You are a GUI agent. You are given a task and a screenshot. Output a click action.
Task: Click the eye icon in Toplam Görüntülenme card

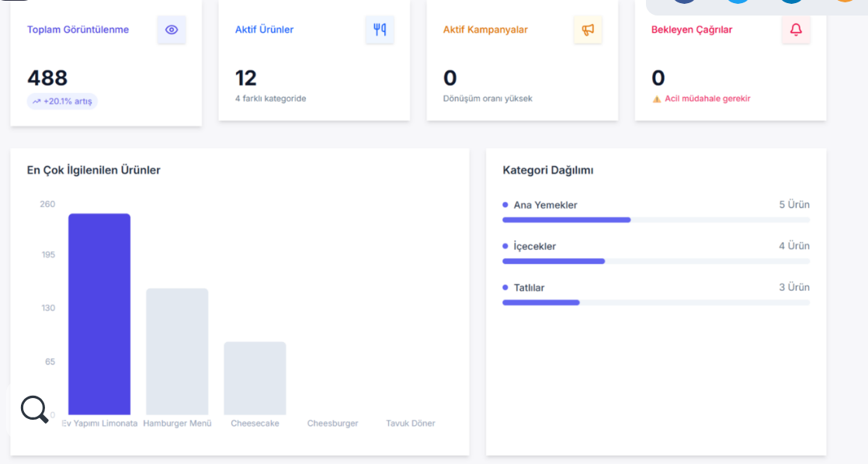(172, 29)
